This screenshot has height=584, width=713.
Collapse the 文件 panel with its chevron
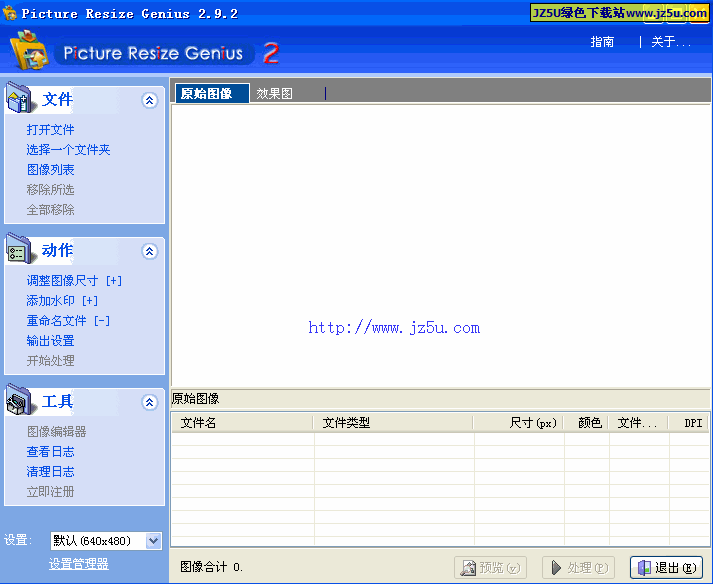(x=150, y=100)
